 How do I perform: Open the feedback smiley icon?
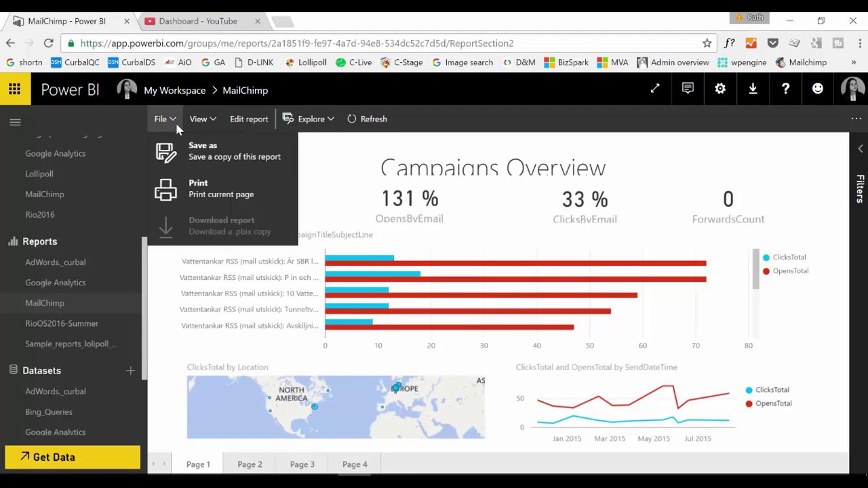coord(818,89)
